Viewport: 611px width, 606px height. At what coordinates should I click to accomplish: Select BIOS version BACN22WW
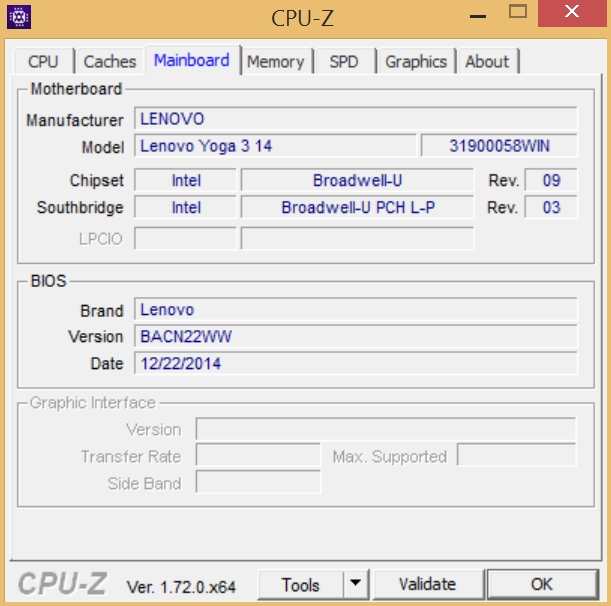355,336
